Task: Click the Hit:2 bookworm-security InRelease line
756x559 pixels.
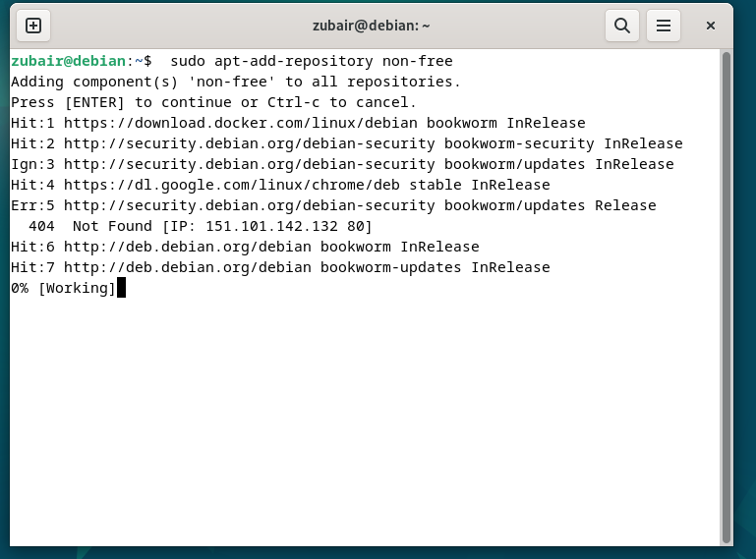Action: pyautogui.click(x=347, y=144)
